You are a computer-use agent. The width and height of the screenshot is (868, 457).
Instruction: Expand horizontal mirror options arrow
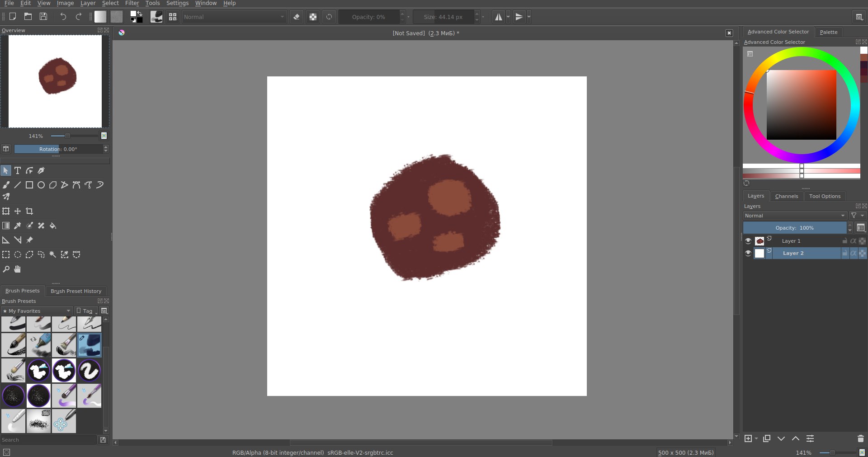pyautogui.click(x=508, y=17)
